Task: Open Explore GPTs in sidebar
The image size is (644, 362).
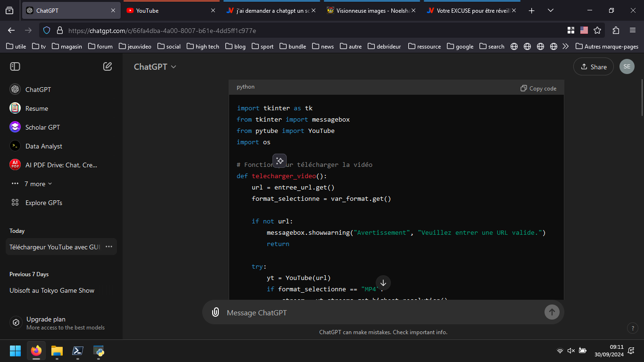Action: [43, 203]
